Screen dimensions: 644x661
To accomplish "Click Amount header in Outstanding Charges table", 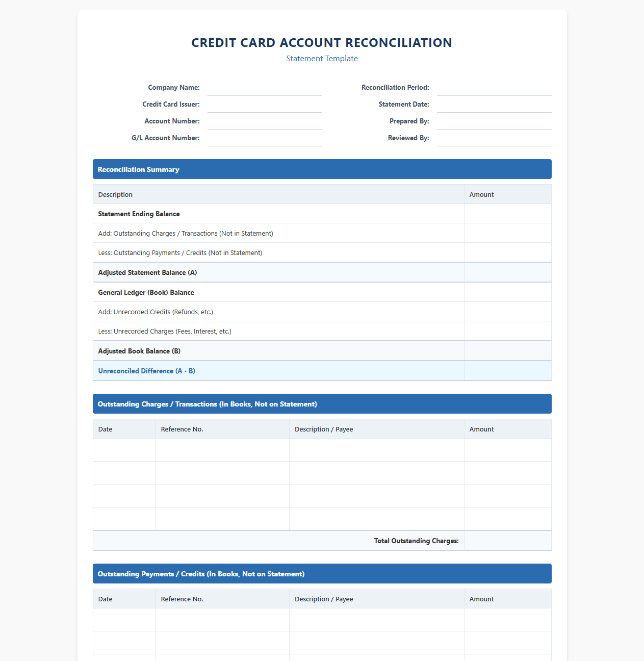I will coord(508,429).
